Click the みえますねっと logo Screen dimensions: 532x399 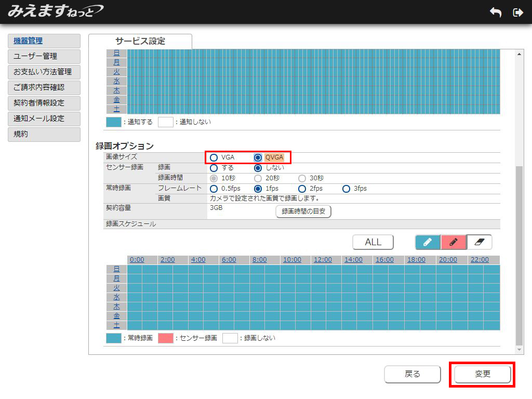[55, 11]
